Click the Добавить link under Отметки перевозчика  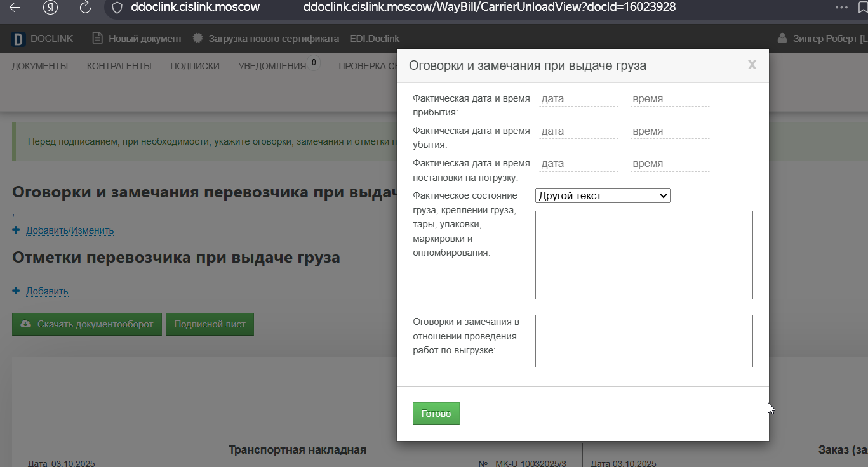coord(47,291)
